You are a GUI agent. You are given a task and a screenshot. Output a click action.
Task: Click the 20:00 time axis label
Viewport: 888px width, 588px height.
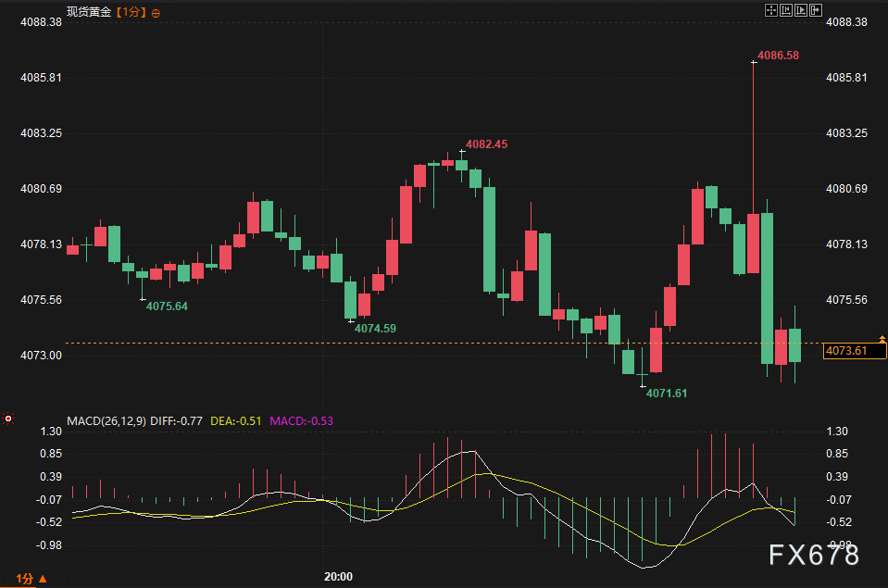point(338,577)
